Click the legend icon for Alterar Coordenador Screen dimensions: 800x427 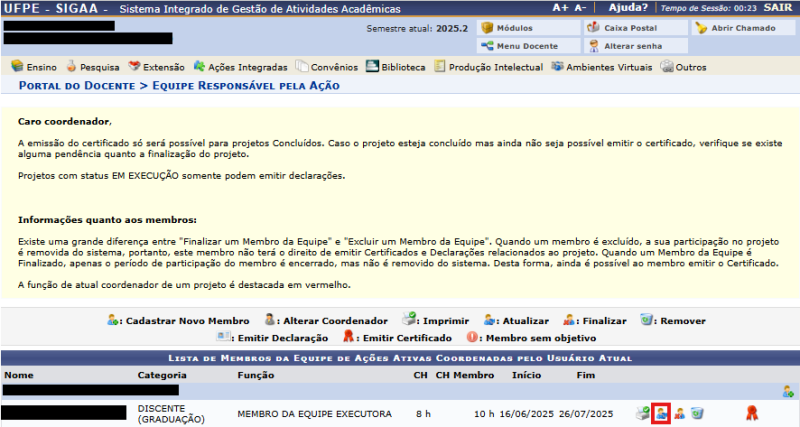click(x=270, y=320)
